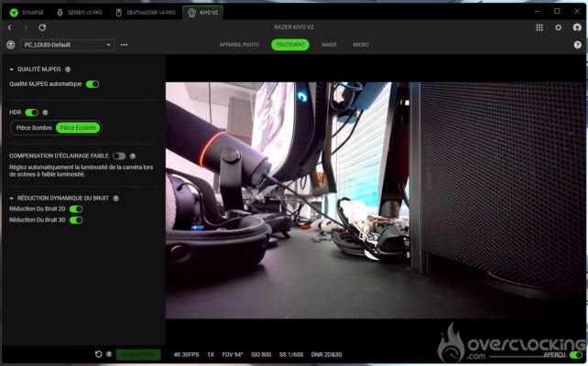This screenshot has width=588, height=366.
Task: Click the SS 1/60S shutter status
Action: (x=291, y=354)
